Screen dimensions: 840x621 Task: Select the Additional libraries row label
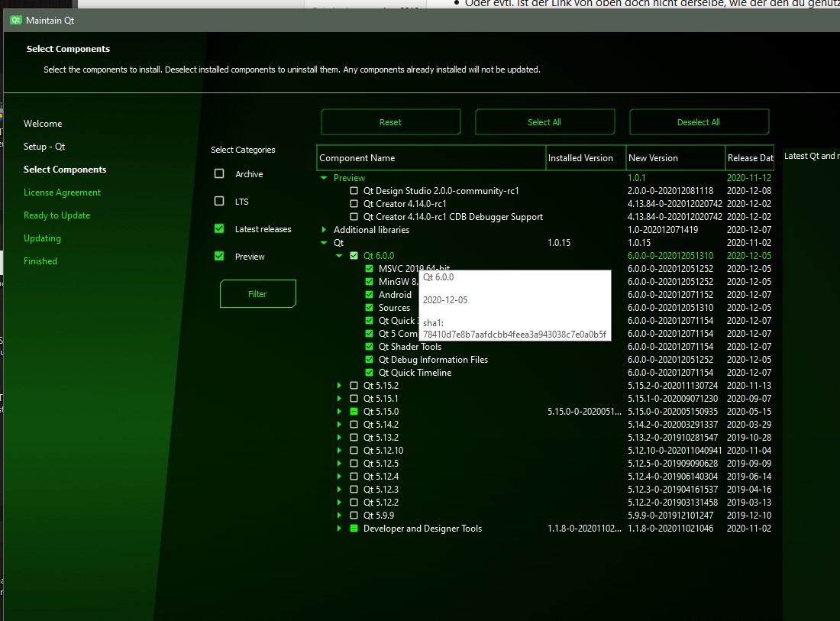coord(371,229)
